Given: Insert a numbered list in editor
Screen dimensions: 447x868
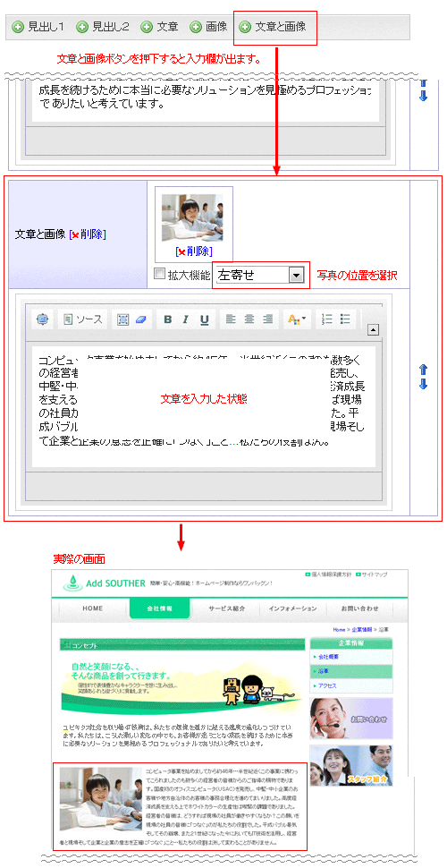Looking at the screenshot, I should [327, 319].
